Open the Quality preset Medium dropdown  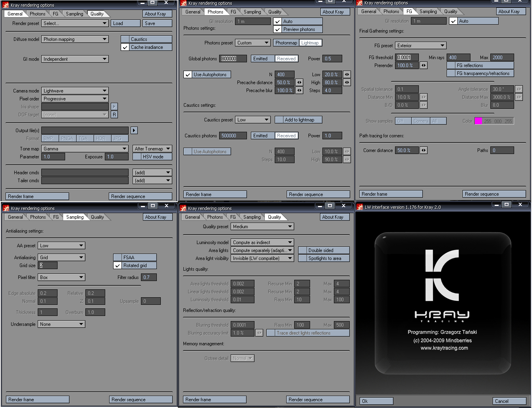coord(262,227)
